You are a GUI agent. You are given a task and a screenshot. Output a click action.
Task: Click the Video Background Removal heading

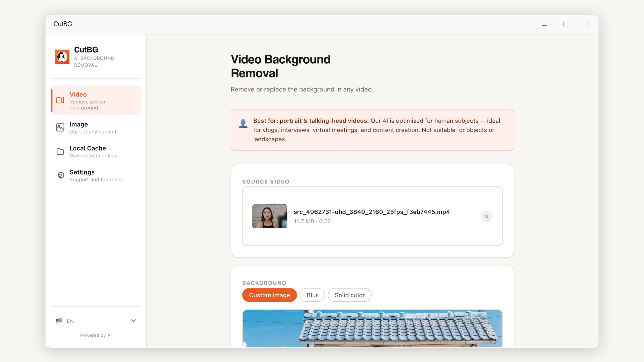point(280,66)
